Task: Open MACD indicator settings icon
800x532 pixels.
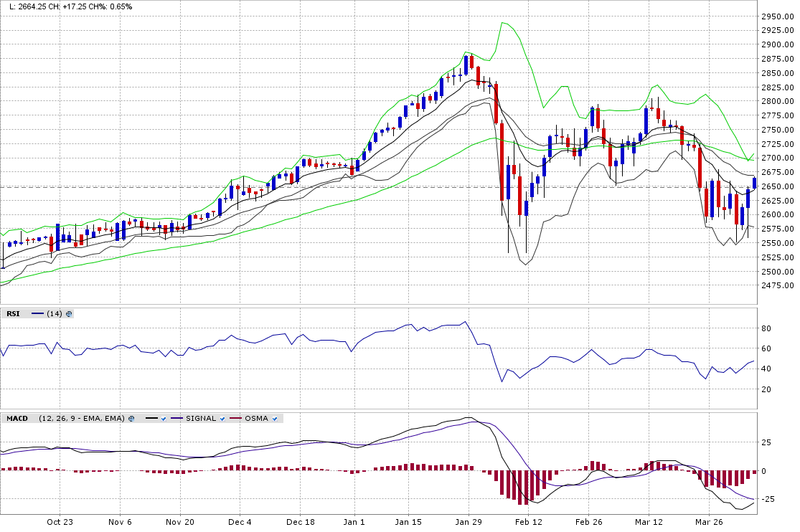Action: coord(131,419)
